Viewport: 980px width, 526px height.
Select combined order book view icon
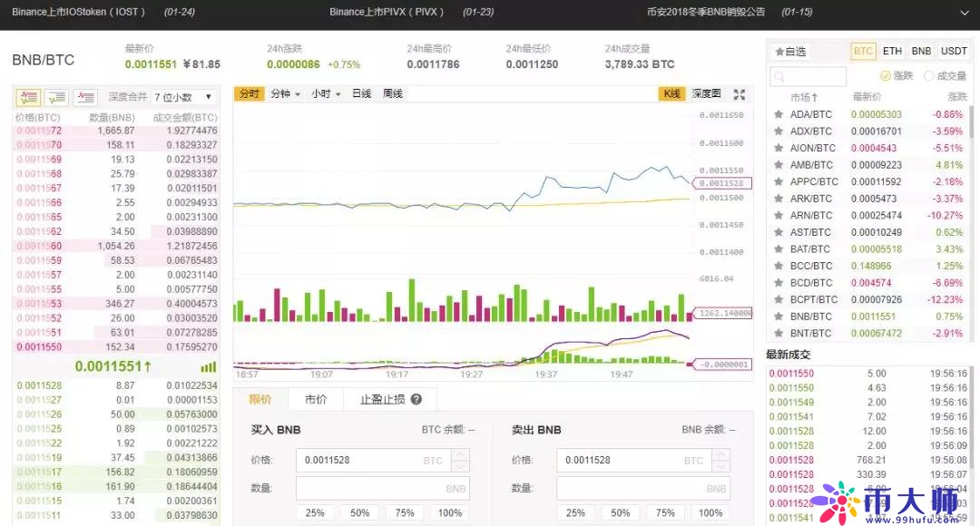[x=28, y=97]
